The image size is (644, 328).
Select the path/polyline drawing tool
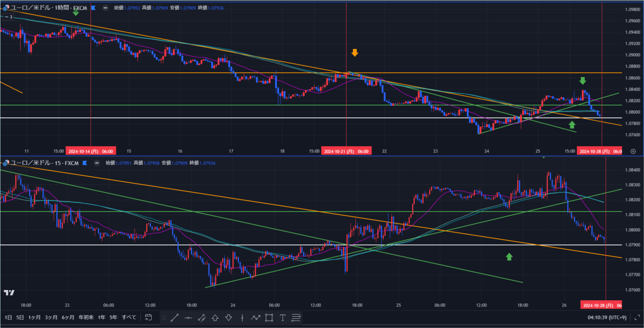point(255,317)
